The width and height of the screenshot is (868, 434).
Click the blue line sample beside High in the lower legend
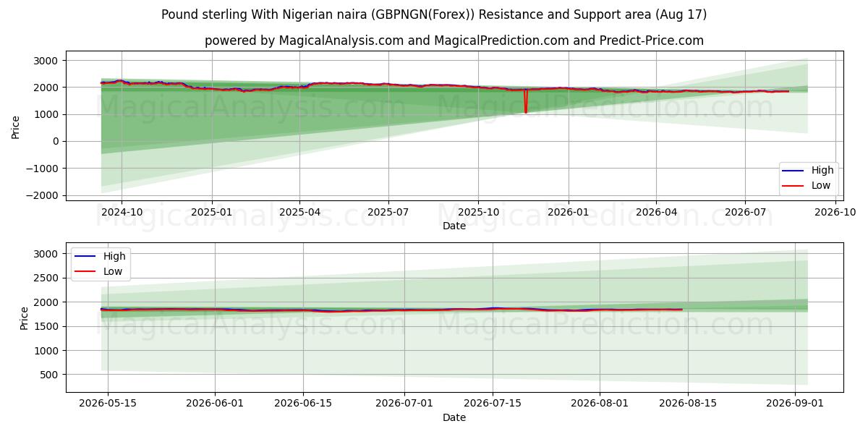tap(85, 257)
